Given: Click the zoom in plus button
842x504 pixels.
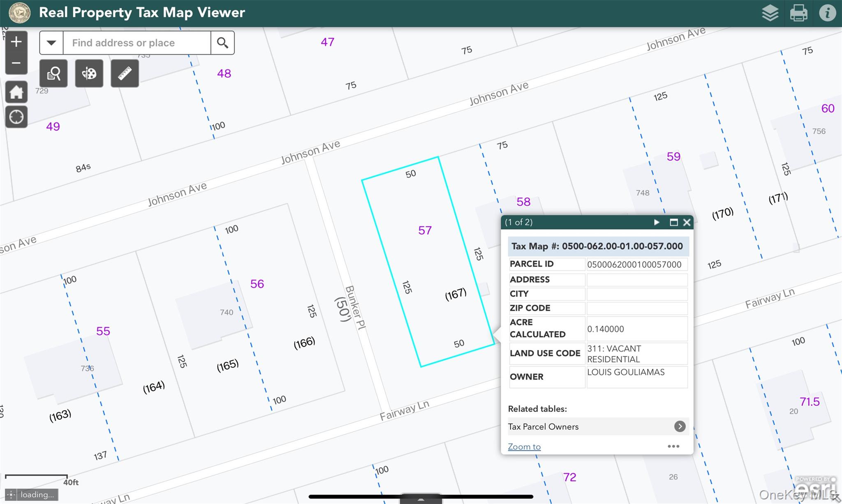Looking at the screenshot, I should click(16, 42).
